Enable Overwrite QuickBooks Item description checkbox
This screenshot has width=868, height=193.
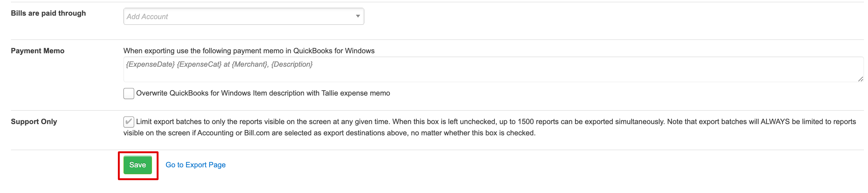click(129, 93)
